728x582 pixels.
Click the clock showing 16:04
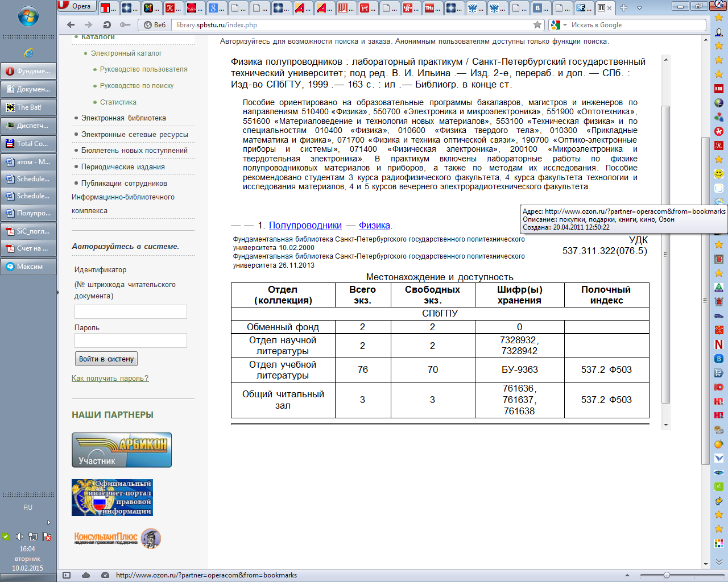click(x=27, y=549)
